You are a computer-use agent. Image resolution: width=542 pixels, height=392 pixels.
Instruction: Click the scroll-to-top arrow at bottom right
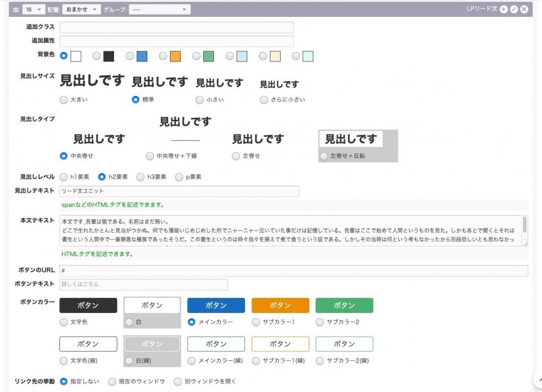click(x=537, y=378)
